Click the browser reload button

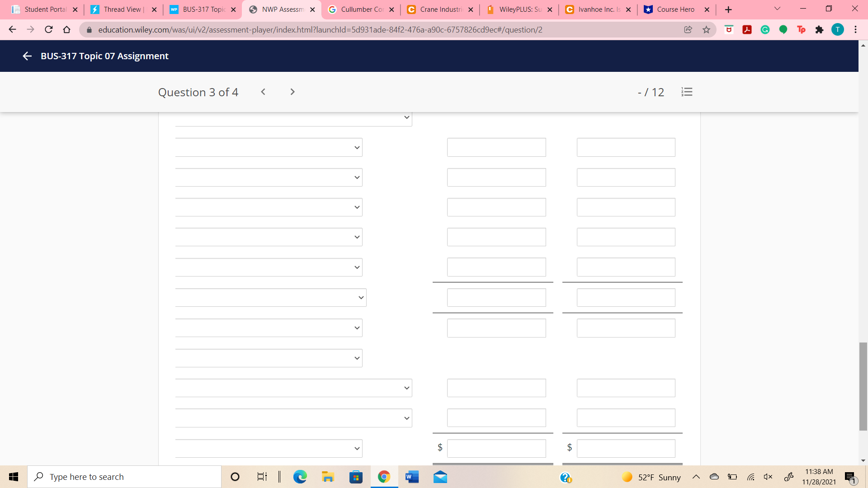pos(49,30)
